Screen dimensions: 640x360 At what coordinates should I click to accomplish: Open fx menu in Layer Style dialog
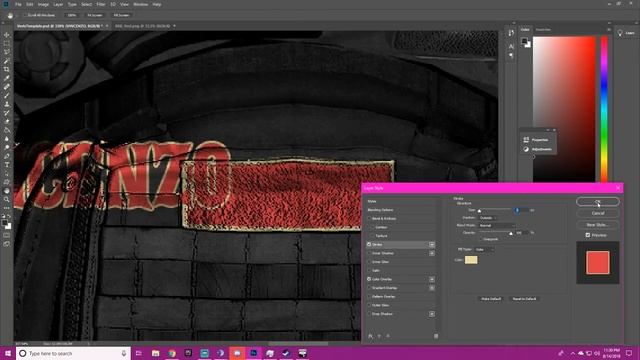370,336
